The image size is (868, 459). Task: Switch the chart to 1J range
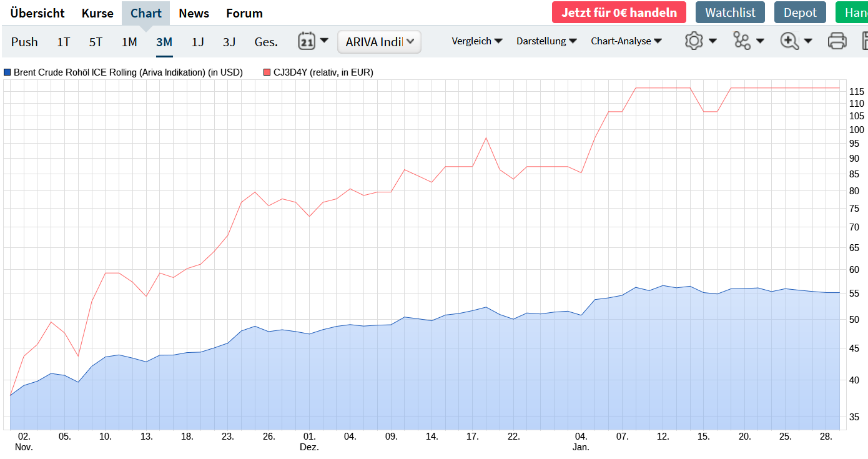click(197, 42)
